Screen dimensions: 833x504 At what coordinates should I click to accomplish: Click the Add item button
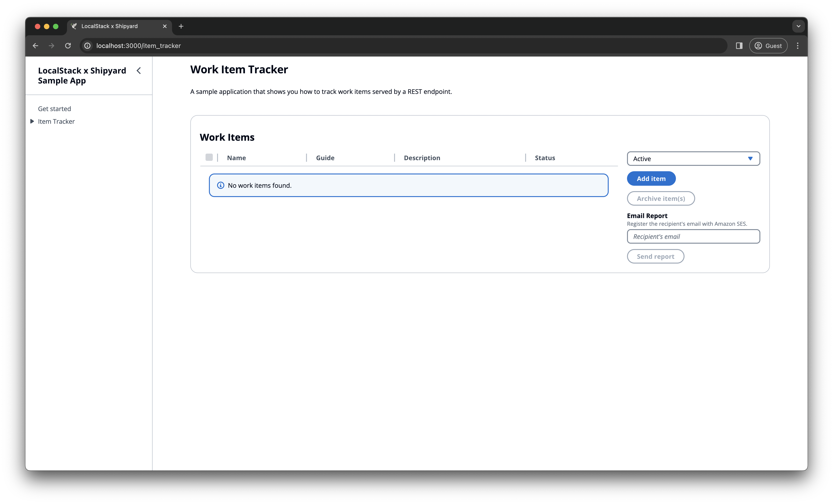click(x=651, y=178)
